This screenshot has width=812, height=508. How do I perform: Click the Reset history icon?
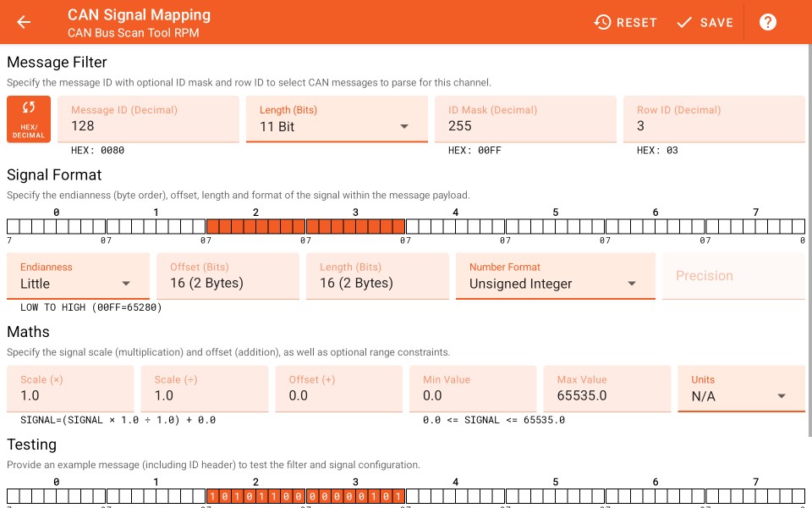click(x=602, y=22)
